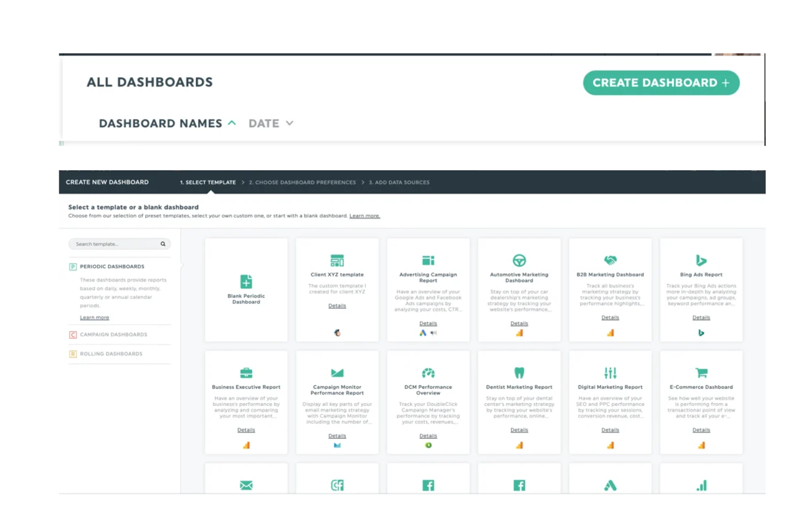Screen dimensions: 798x532
Task: Select Bing Ads Report logo icon
Action: 701,260
